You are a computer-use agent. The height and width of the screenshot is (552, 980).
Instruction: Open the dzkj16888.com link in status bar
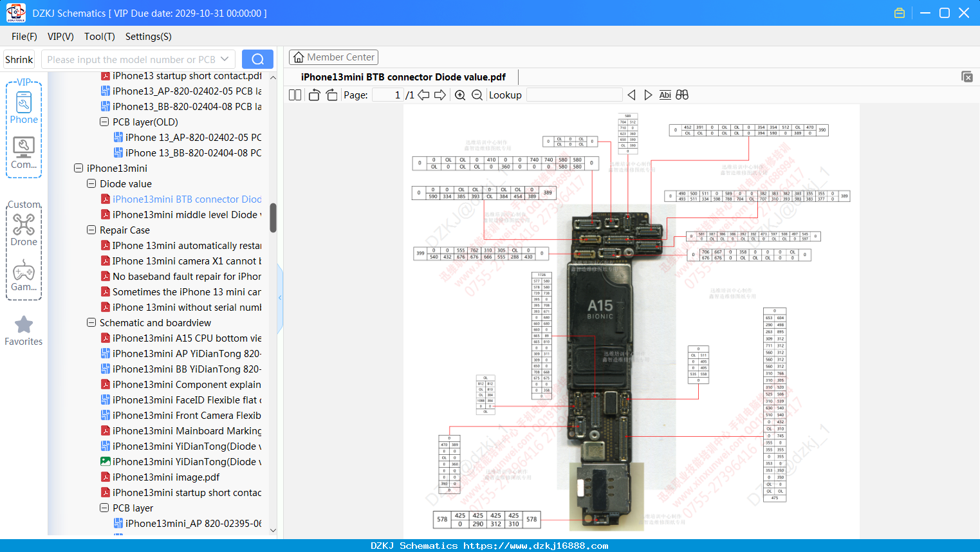click(536, 546)
